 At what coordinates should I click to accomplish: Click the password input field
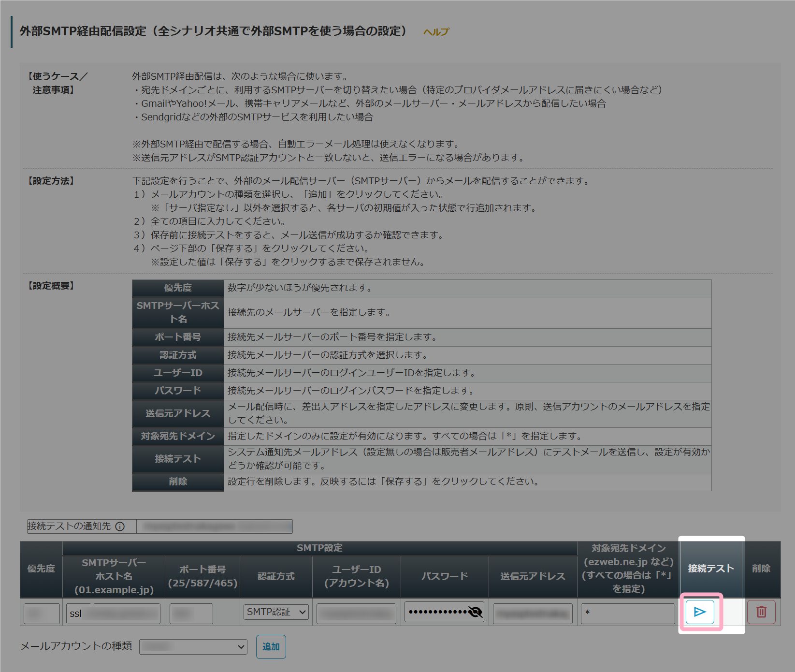point(444,612)
